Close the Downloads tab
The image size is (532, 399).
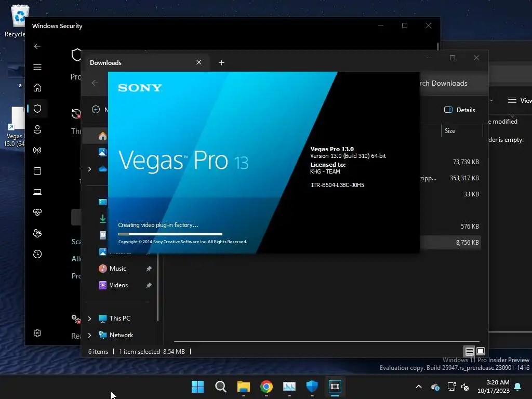(x=199, y=62)
